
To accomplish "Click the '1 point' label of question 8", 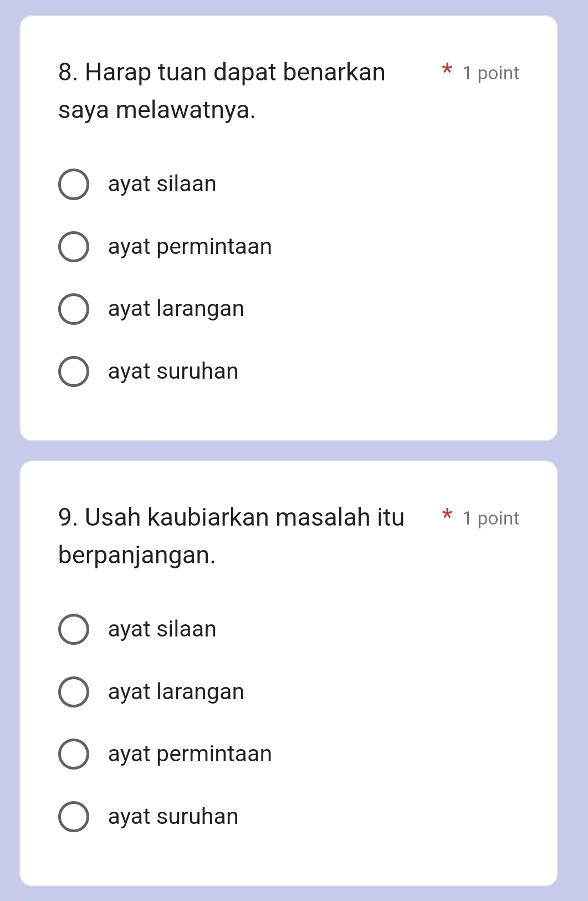I will click(490, 73).
